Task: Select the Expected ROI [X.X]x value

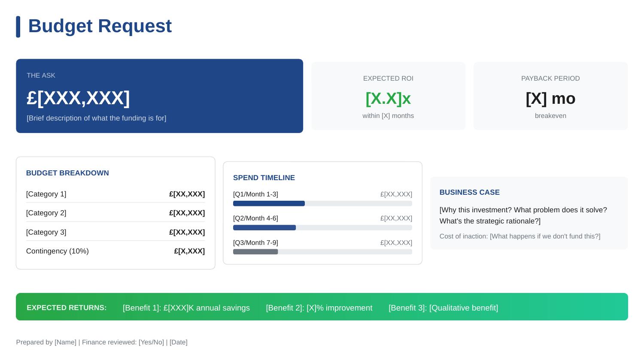Action: click(x=388, y=99)
